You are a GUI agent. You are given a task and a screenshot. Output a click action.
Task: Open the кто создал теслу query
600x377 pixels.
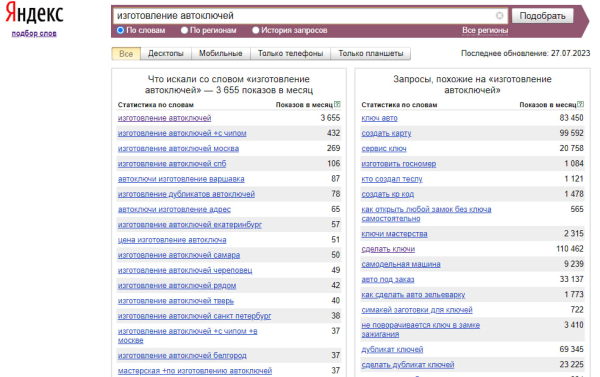click(x=392, y=179)
